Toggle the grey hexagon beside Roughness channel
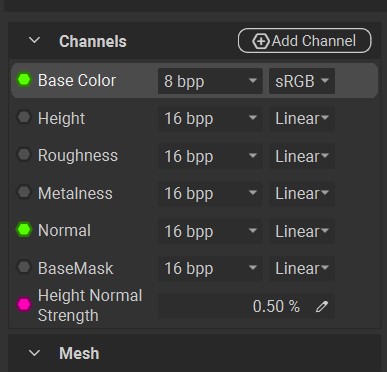 (x=24, y=155)
